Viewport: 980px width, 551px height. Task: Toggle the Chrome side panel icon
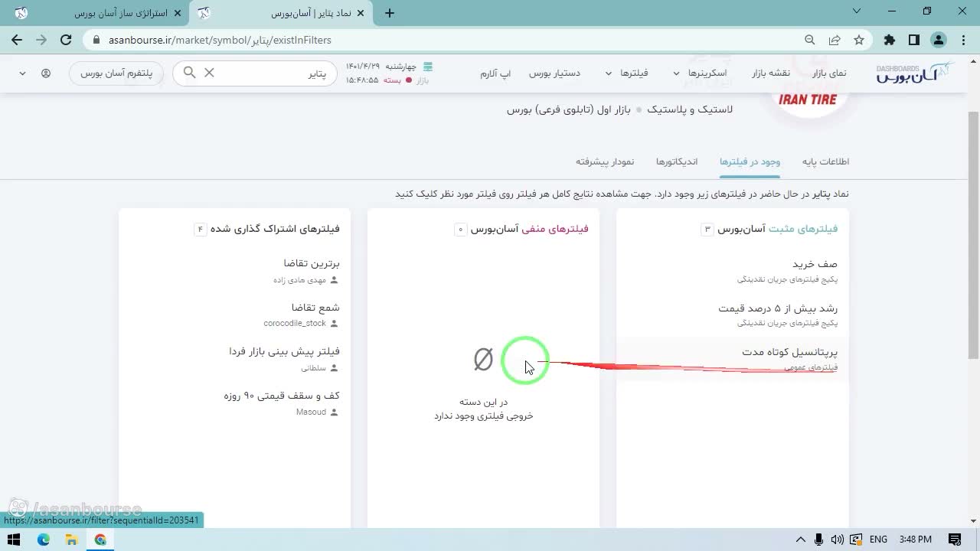pyautogui.click(x=913, y=40)
